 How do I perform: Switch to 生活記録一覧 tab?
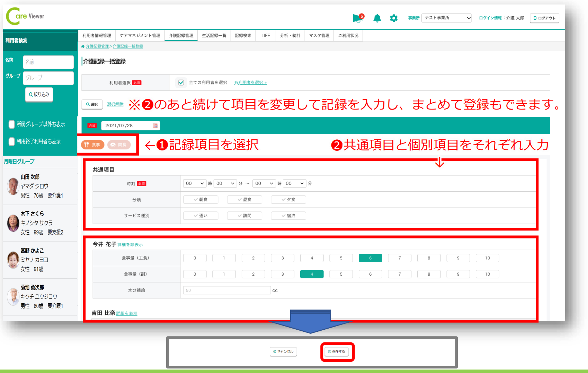(x=214, y=36)
